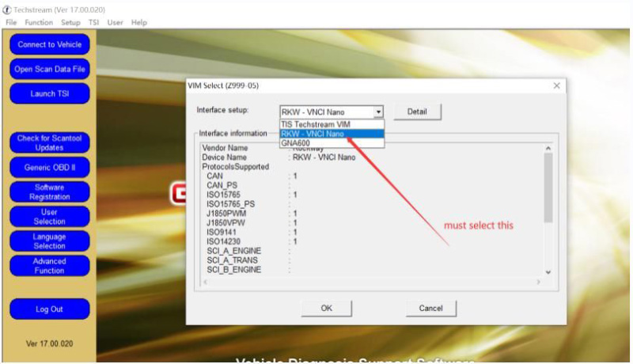
Task: Close the VIM Select dialog
Action: (557, 85)
